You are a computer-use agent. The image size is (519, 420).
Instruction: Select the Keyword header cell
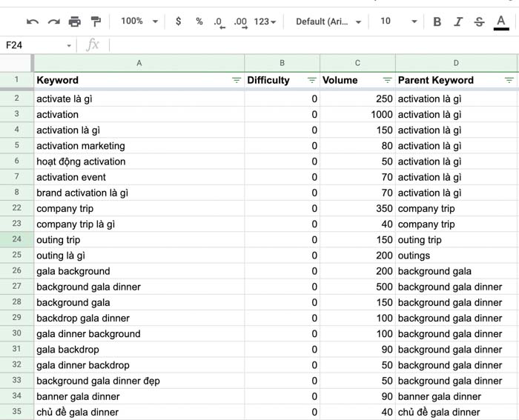tap(139, 80)
